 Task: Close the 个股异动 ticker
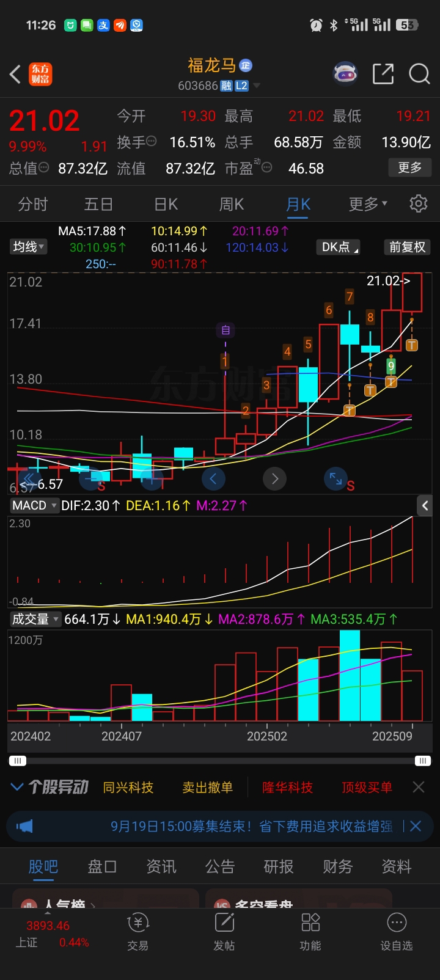tap(419, 787)
